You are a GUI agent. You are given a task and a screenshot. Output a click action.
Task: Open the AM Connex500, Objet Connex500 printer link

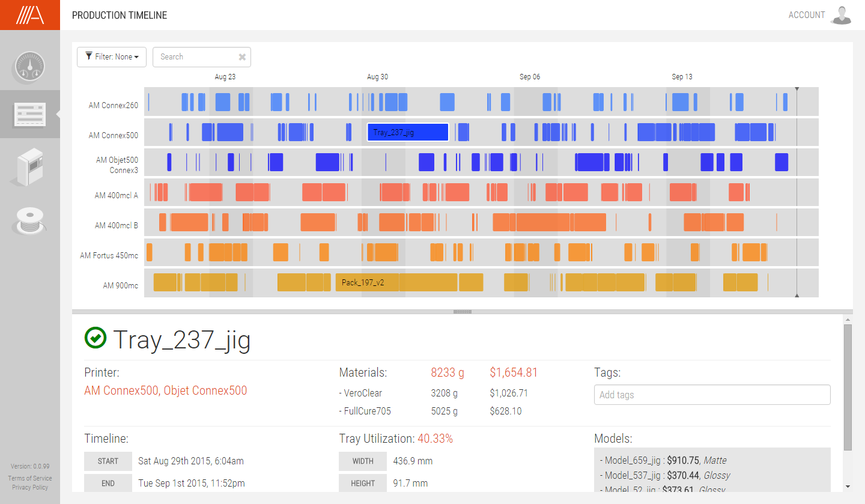pyautogui.click(x=165, y=390)
